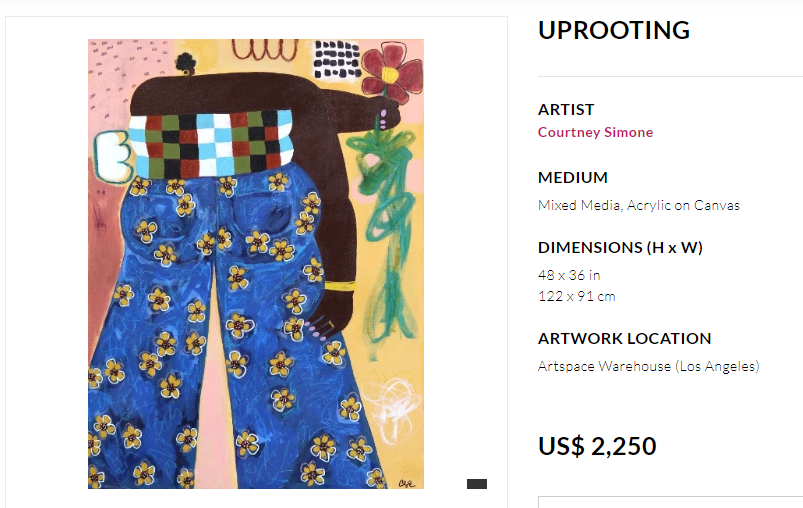This screenshot has width=803, height=508.
Task: Click the DIMENSIONS (H x W) heading
Action: [x=620, y=248]
